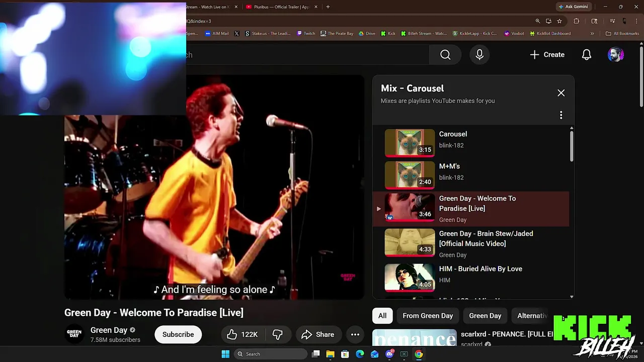Subscribe to the Green Day channel

pos(178,334)
